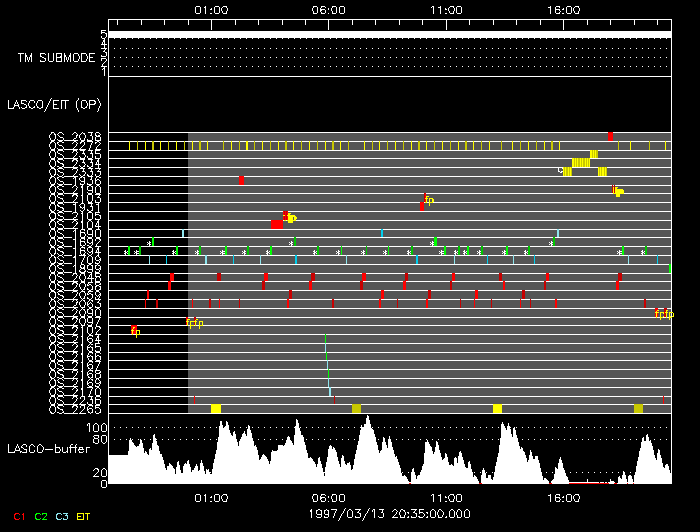Screen dimensions: 700x532
Task: Select the green OS_1692 marker near 11:00
Action: coord(436,242)
